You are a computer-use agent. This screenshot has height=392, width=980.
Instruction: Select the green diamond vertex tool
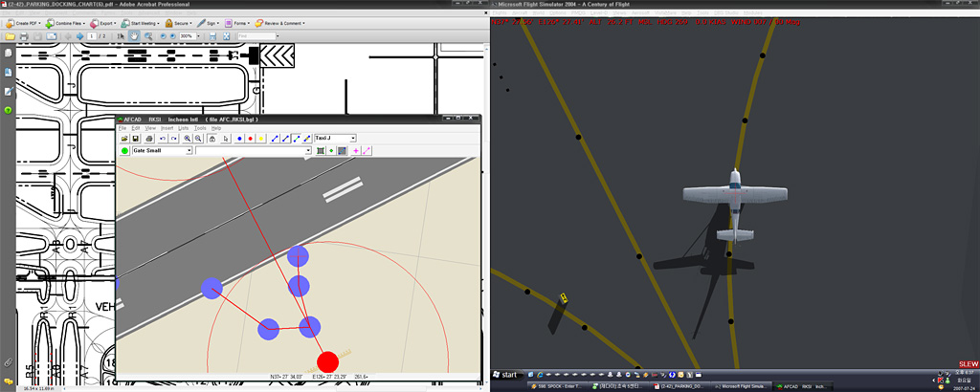pos(331,150)
